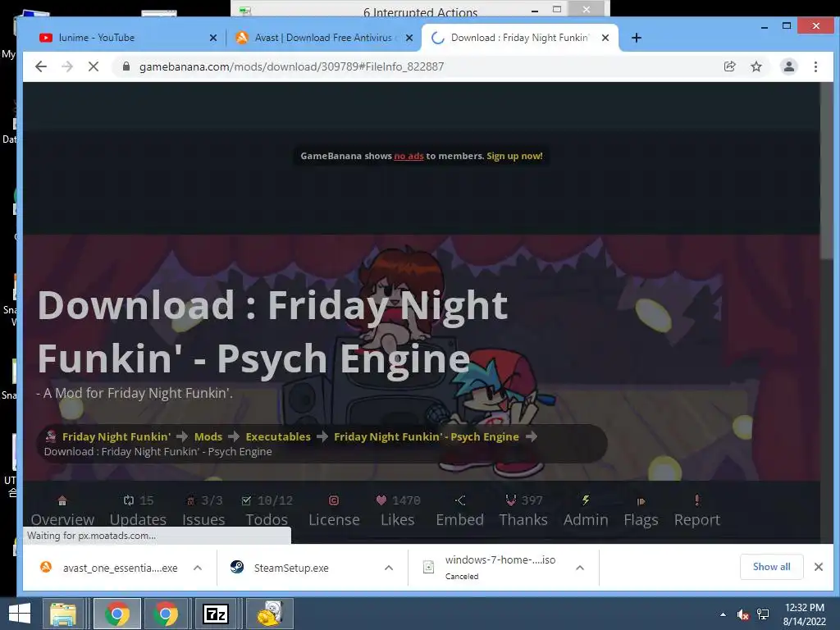
Task: View site information via padlock icon
Action: tap(126, 66)
